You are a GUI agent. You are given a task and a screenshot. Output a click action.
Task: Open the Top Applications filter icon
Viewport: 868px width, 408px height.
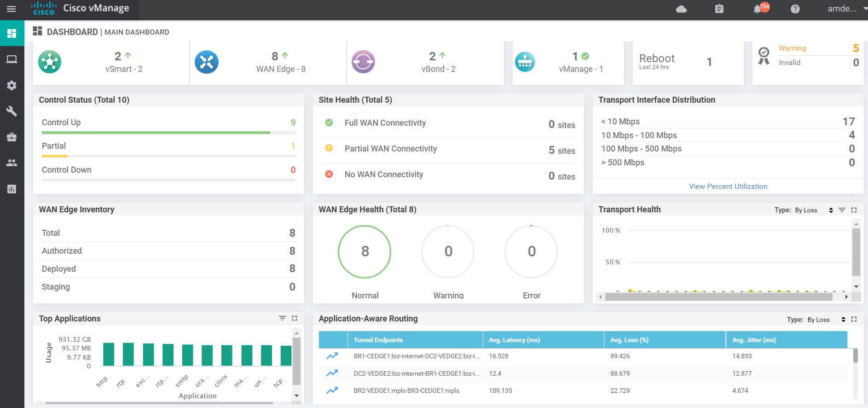282,318
